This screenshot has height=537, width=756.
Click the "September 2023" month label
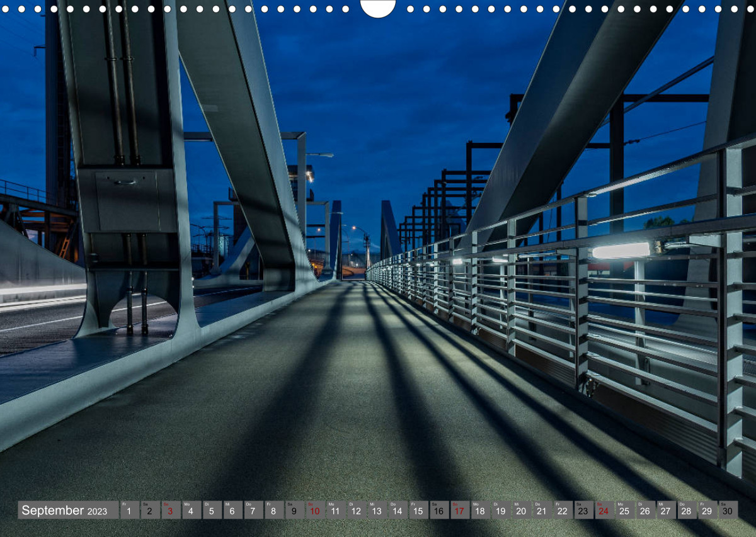(68, 510)
